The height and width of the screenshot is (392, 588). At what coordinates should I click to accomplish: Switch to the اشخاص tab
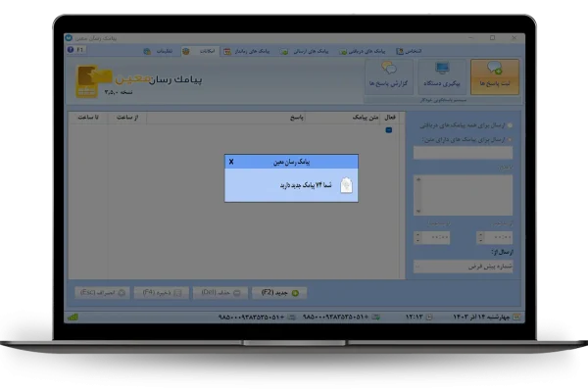click(x=412, y=50)
